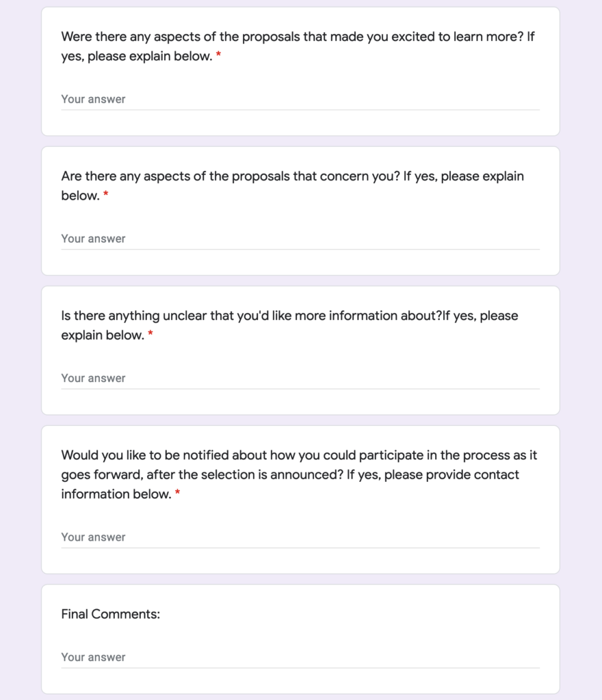The width and height of the screenshot is (602, 700).
Task: Click the underline of the unclear-information answer field
Action: (x=300, y=389)
